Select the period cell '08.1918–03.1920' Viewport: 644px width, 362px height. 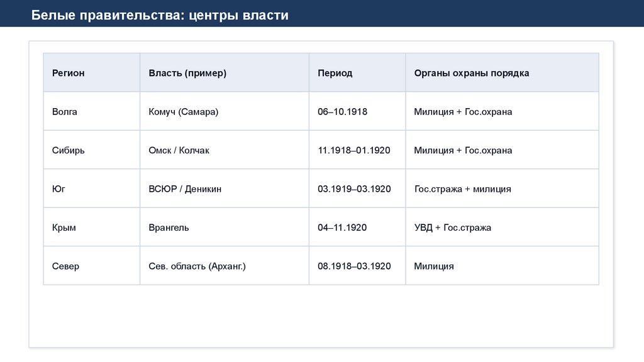pos(354,266)
